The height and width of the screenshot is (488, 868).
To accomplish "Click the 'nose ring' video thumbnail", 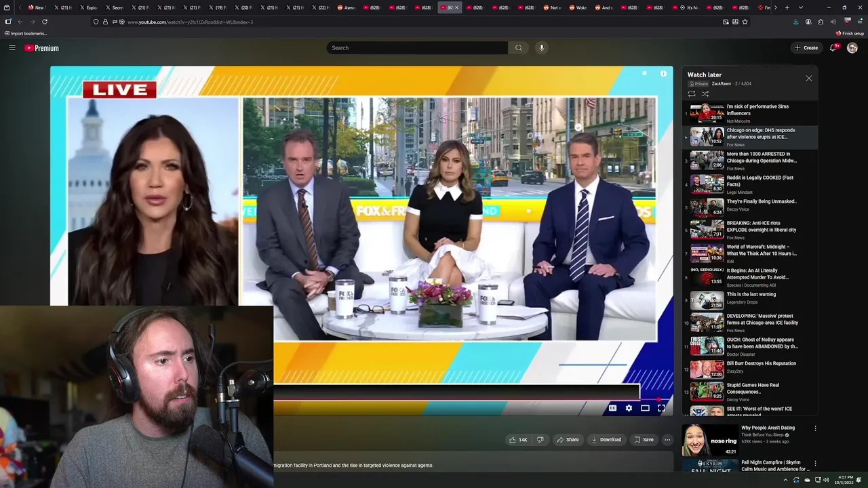I will (710, 440).
